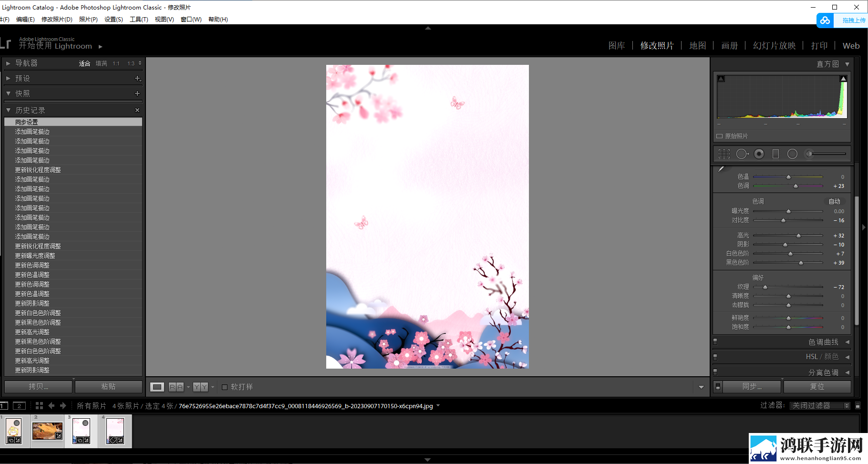The height and width of the screenshot is (464, 868).
Task: Toggle the Tone Curve panel switch
Action: [715, 341]
